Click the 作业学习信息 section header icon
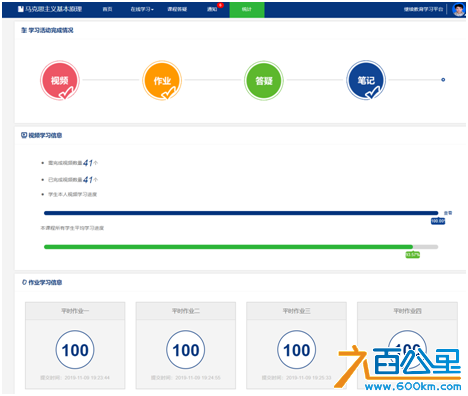Viewport: 468px width, 396px height. tap(24, 282)
